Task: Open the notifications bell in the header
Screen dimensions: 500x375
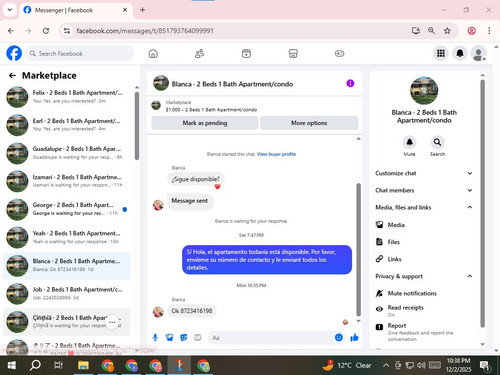Action: (460, 53)
